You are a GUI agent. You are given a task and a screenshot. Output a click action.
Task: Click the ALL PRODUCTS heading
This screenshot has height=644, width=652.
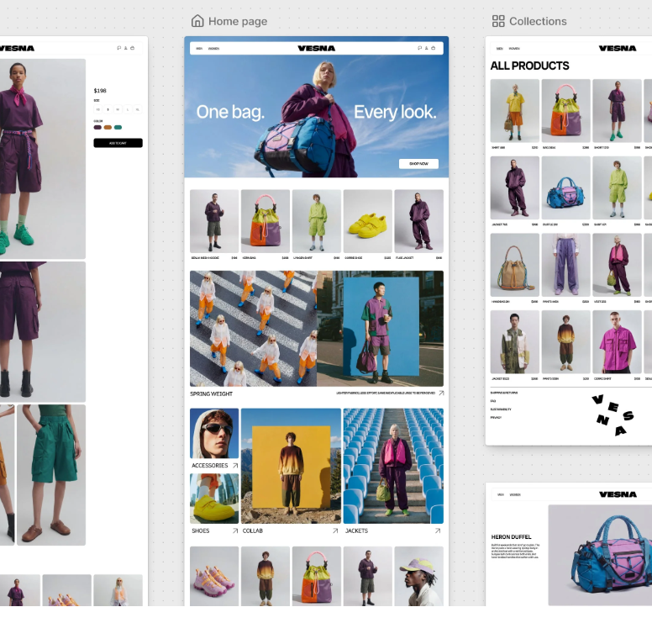(x=529, y=66)
